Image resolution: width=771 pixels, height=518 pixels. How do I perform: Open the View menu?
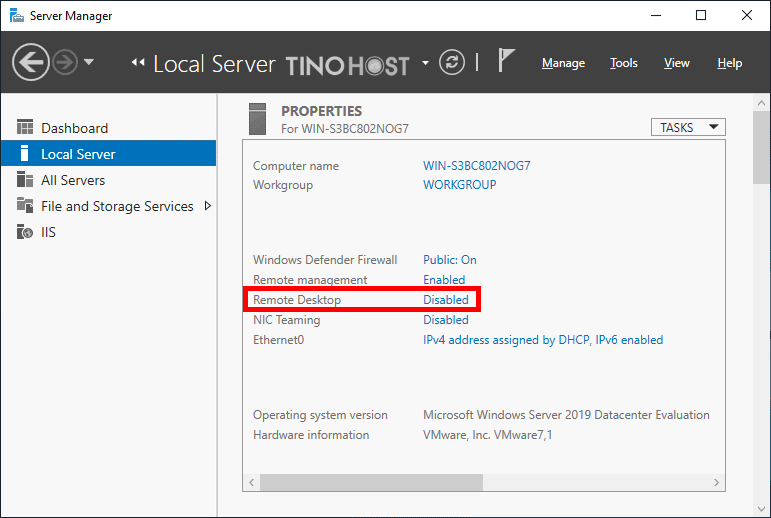[677, 63]
